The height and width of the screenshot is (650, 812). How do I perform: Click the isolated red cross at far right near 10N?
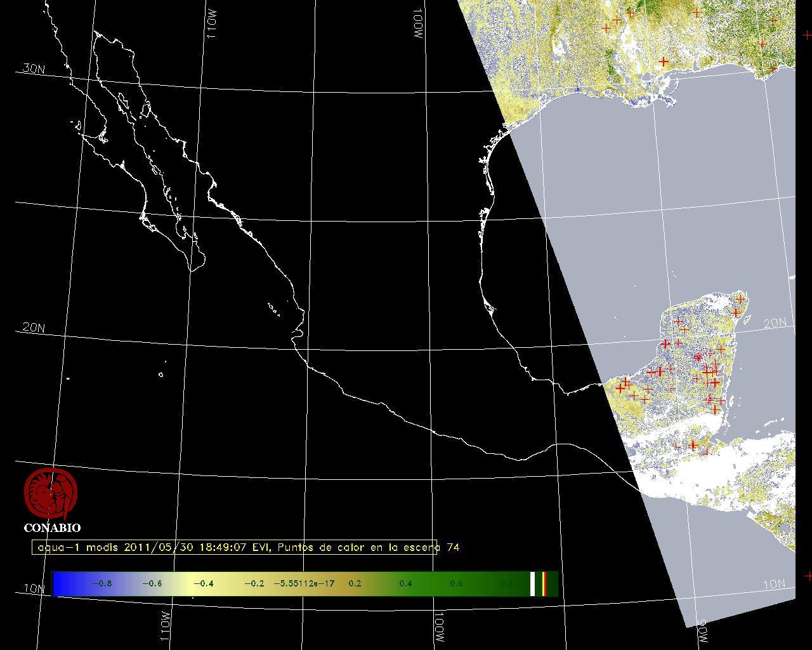(x=808, y=576)
